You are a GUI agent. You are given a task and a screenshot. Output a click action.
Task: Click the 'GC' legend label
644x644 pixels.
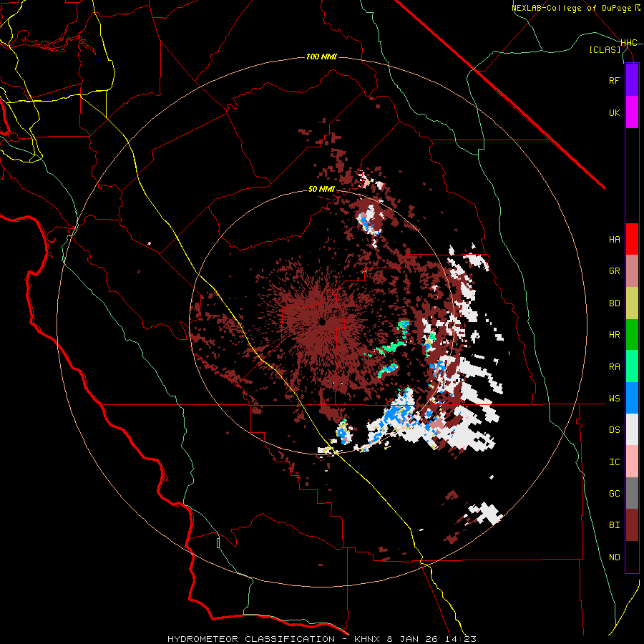(x=614, y=494)
